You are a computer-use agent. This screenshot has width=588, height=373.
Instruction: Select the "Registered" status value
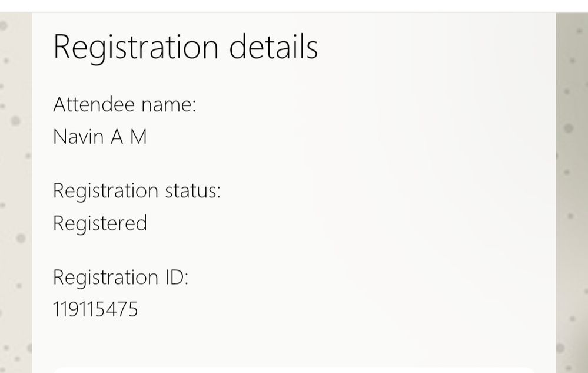99,223
